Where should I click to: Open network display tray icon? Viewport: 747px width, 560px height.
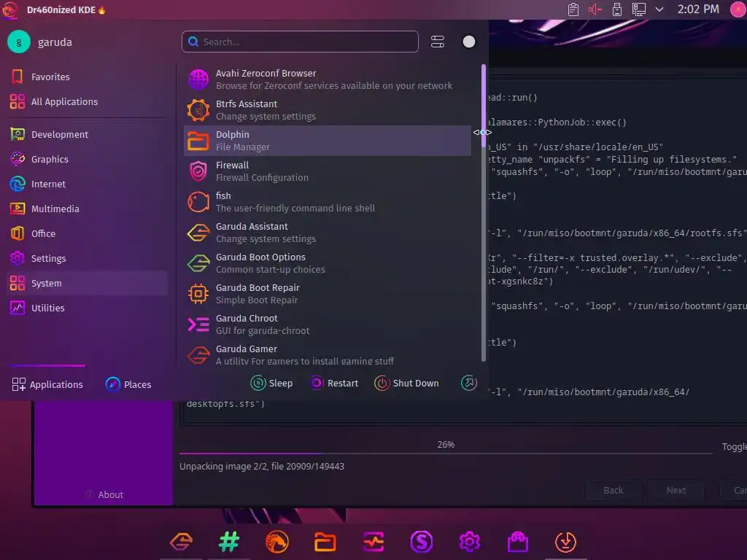639,9
